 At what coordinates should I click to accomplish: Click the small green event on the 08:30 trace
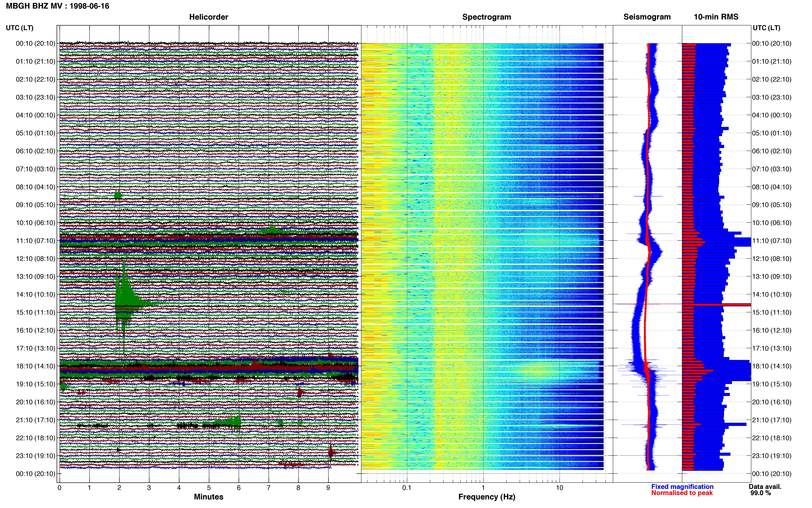tap(118, 195)
